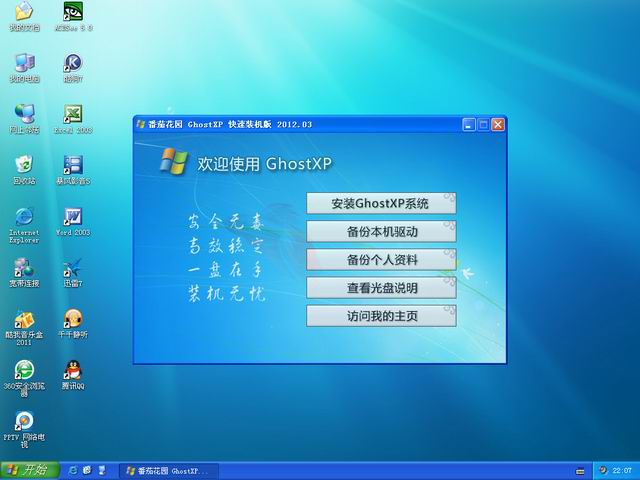Click the 安装GhostXP系统 button
The height and width of the screenshot is (480, 640).
coord(381,203)
